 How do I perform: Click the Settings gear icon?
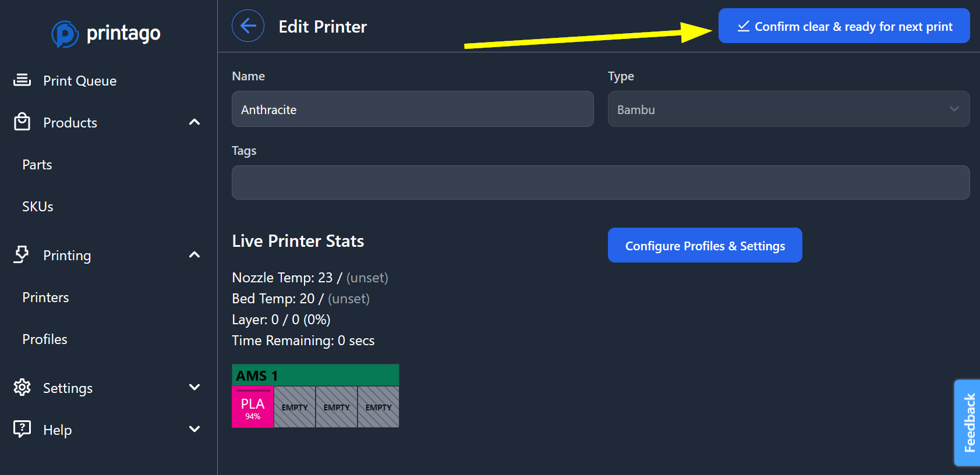click(x=22, y=387)
